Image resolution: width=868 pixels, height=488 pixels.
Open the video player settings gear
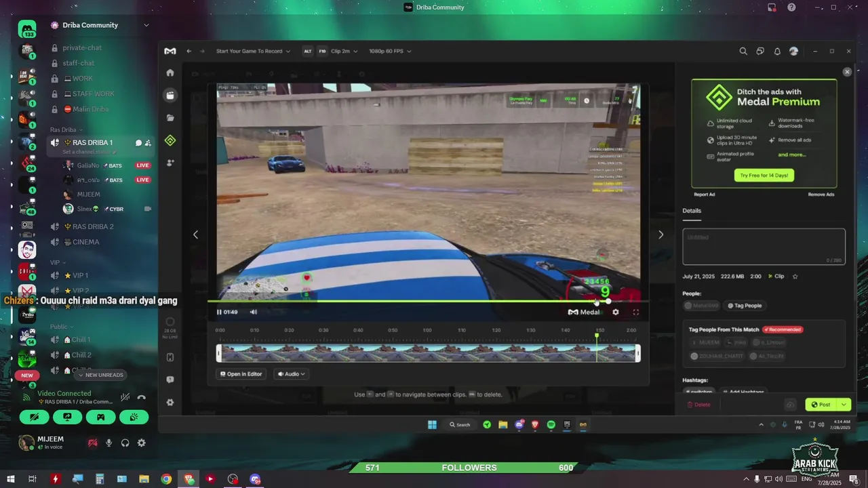(x=616, y=312)
